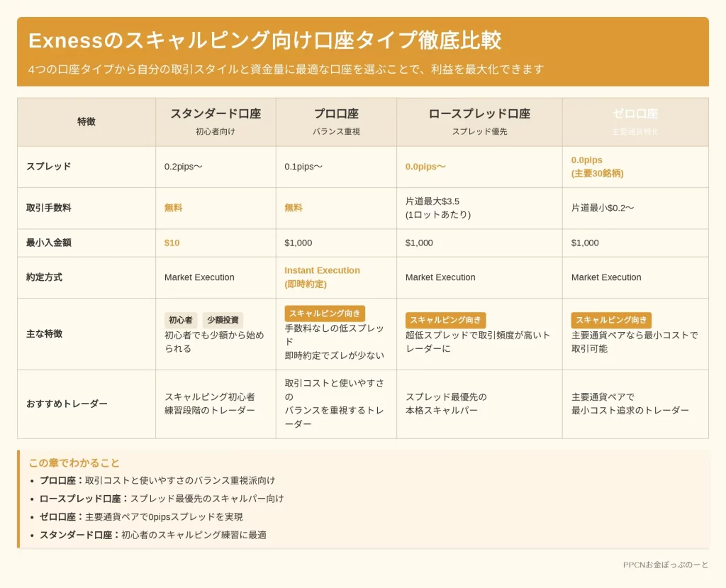Click the "最小入金額" row label
This screenshot has width=726, height=588.
tap(49, 243)
